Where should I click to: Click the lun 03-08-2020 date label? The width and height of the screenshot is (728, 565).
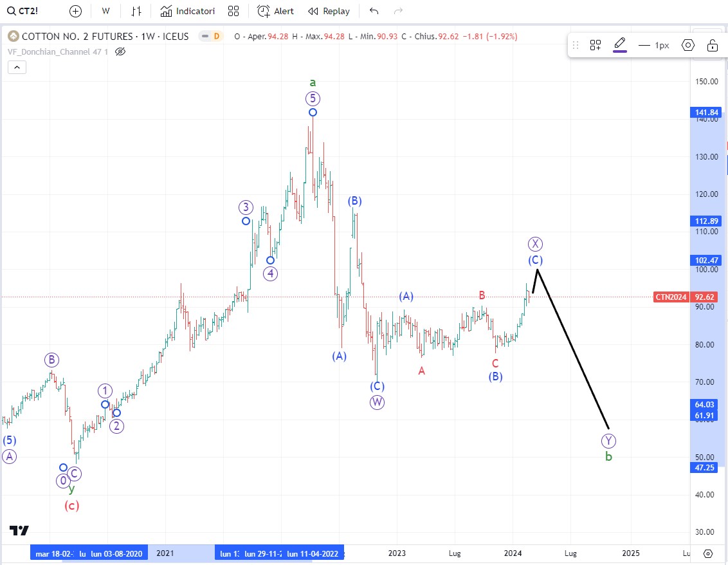coord(117,553)
